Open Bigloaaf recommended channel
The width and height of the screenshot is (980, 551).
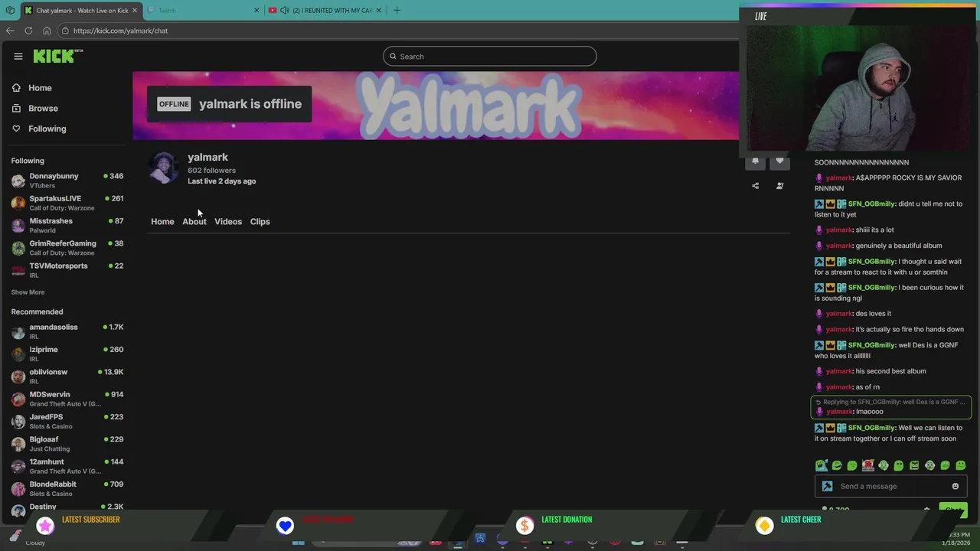pyautogui.click(x=67, y=444)
